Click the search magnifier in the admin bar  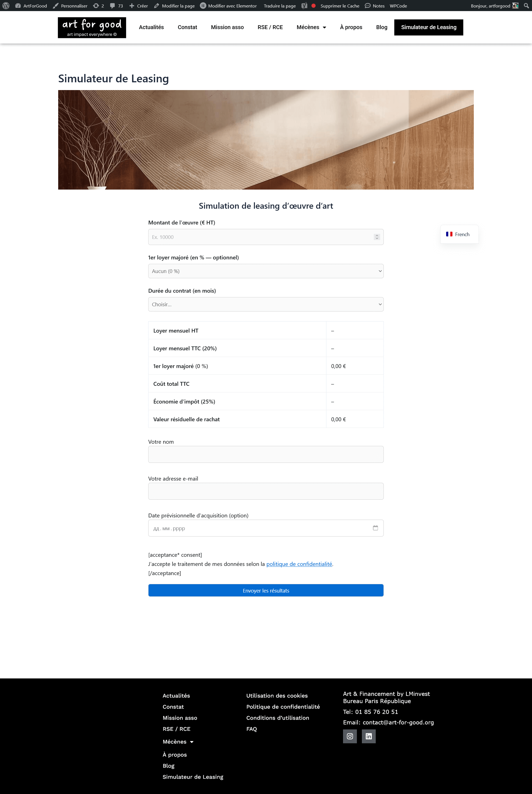[526, 6]
